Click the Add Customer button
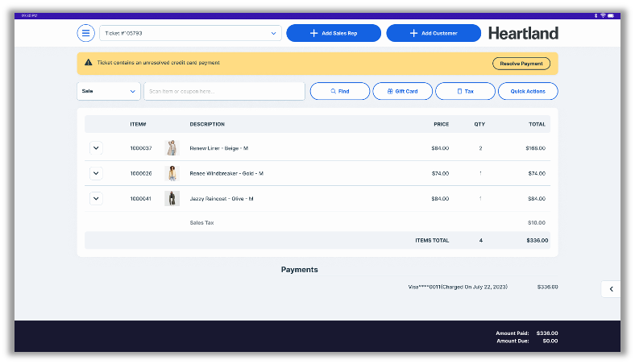The width and height of the screenshot is (635, 364). 433,33
